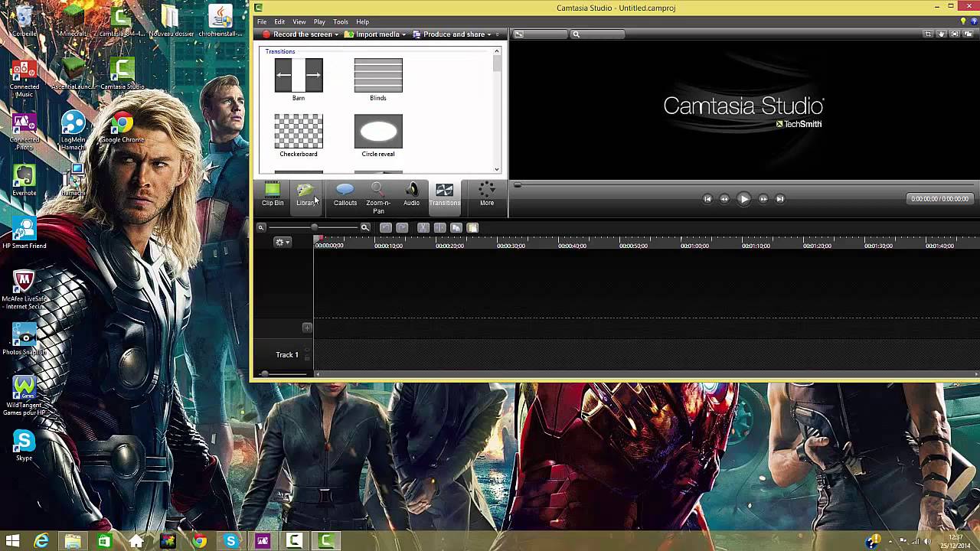The width and height of the screenshot is (980, 551).
Task: Click the timeline zoom slider handle
Action: pos(315,227)
